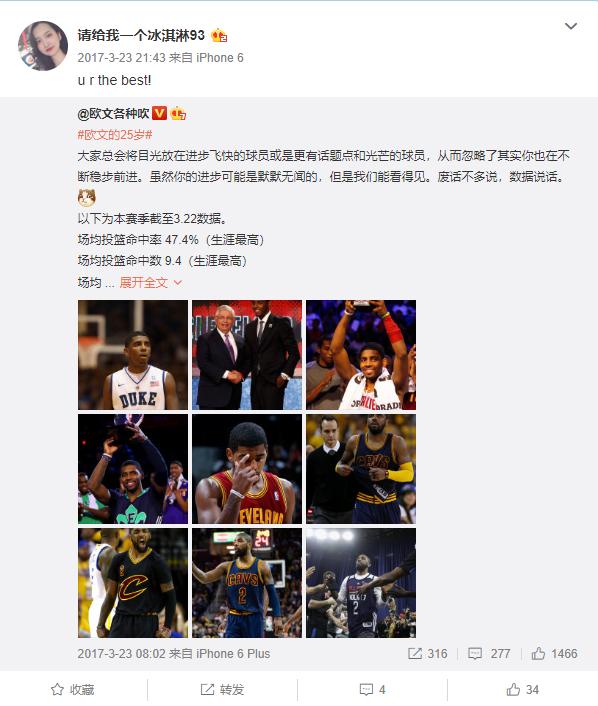Open comments showing 4 replies
Image resolution: width=598 pixels, height=706 pixels.
pos(372,689)
